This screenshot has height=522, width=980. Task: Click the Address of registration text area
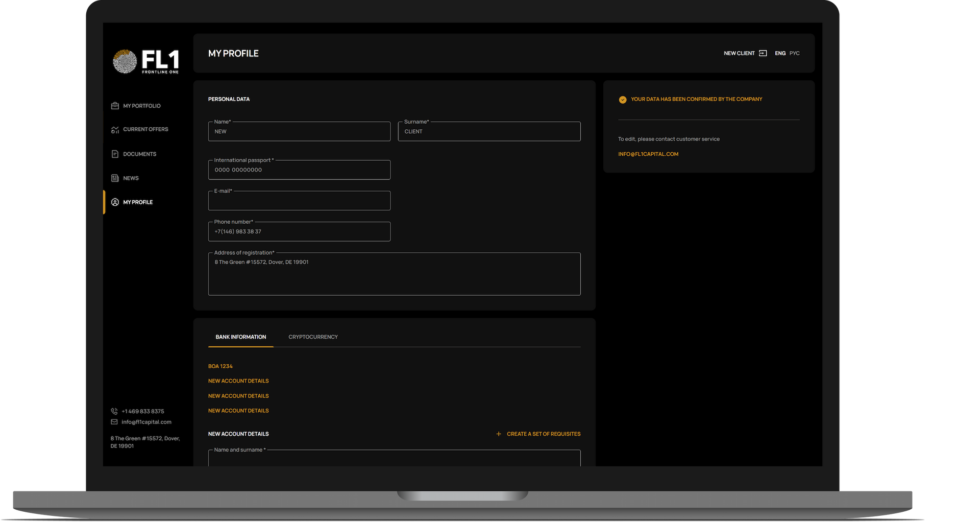tap(394, 274)
